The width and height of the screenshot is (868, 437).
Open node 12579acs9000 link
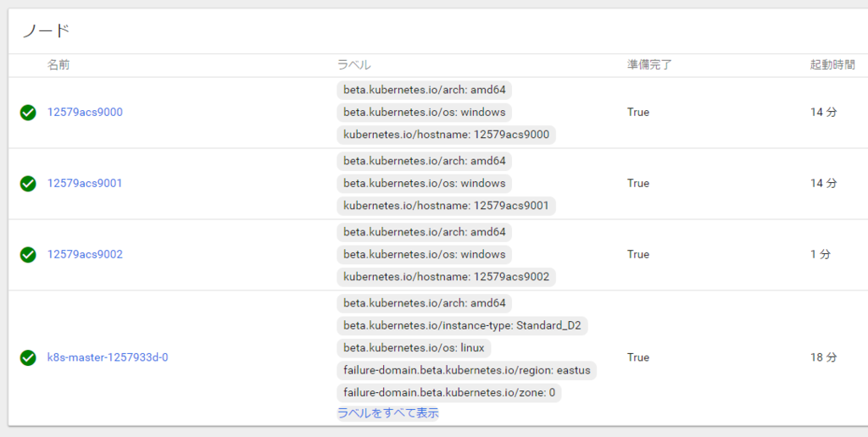[85, 113]
